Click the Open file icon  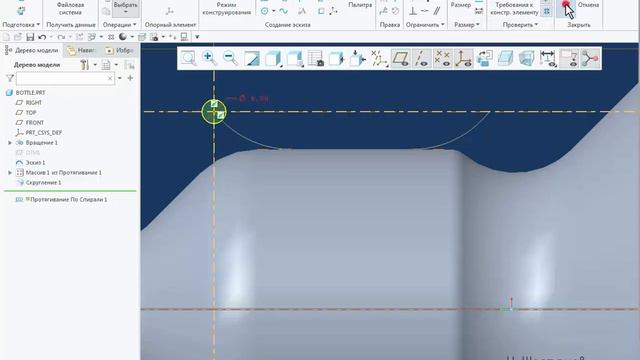pos(18,37)
